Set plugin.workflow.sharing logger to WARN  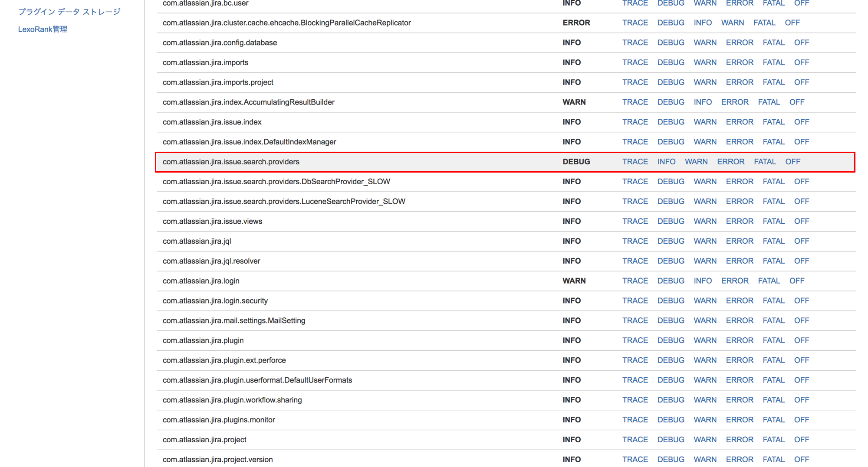(x=705, y=400)
